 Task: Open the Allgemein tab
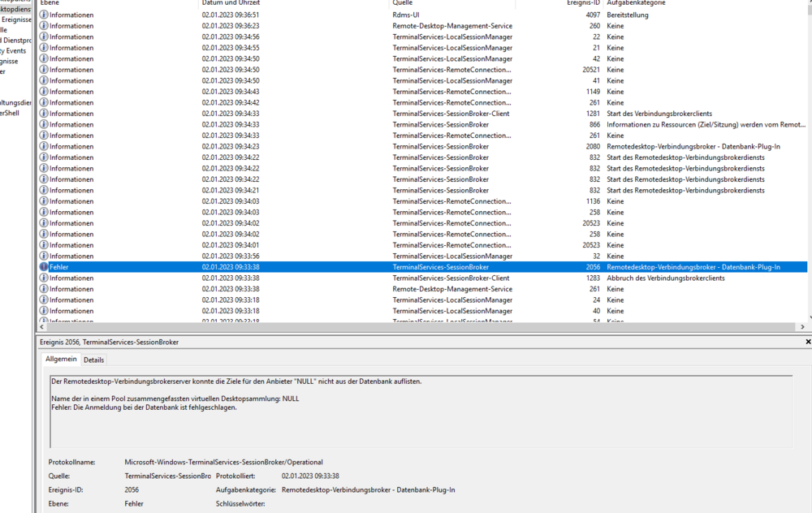coord(62,360)
